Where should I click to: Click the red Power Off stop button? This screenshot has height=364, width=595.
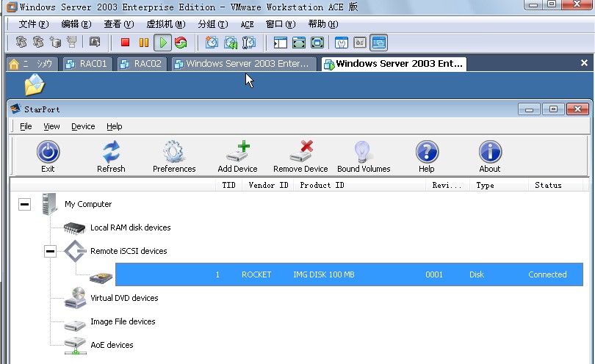point(125,43)
